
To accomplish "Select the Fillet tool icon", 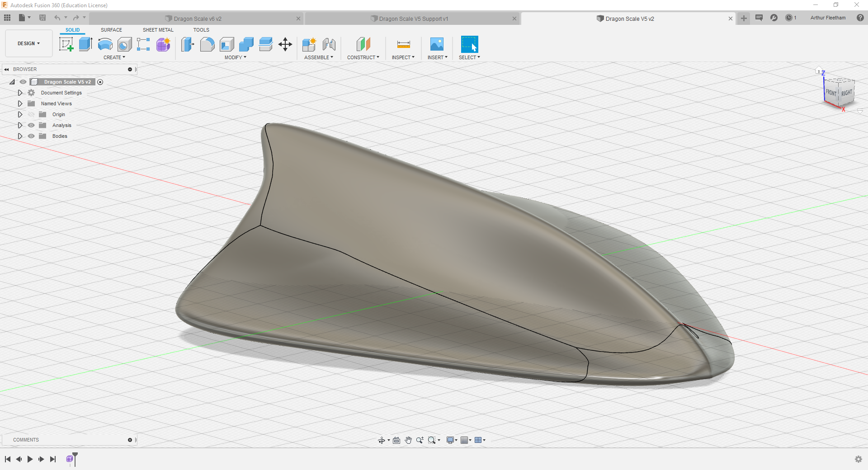I will tap(208, 44).
